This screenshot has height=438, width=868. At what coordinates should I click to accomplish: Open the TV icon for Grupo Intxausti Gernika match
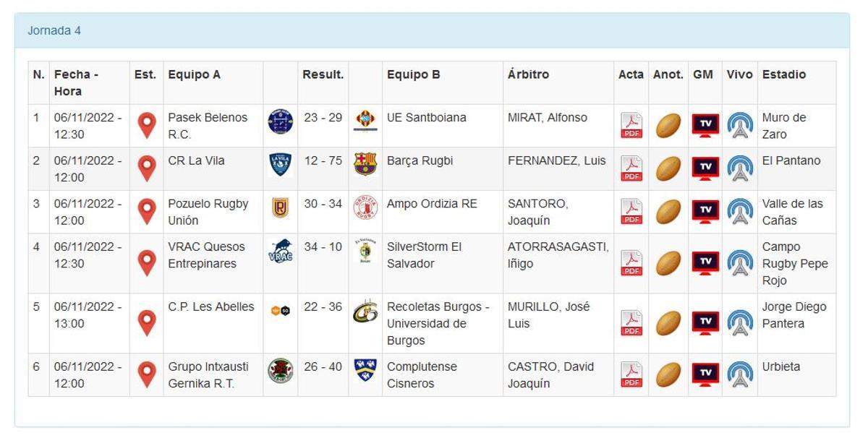click(702, 374)
